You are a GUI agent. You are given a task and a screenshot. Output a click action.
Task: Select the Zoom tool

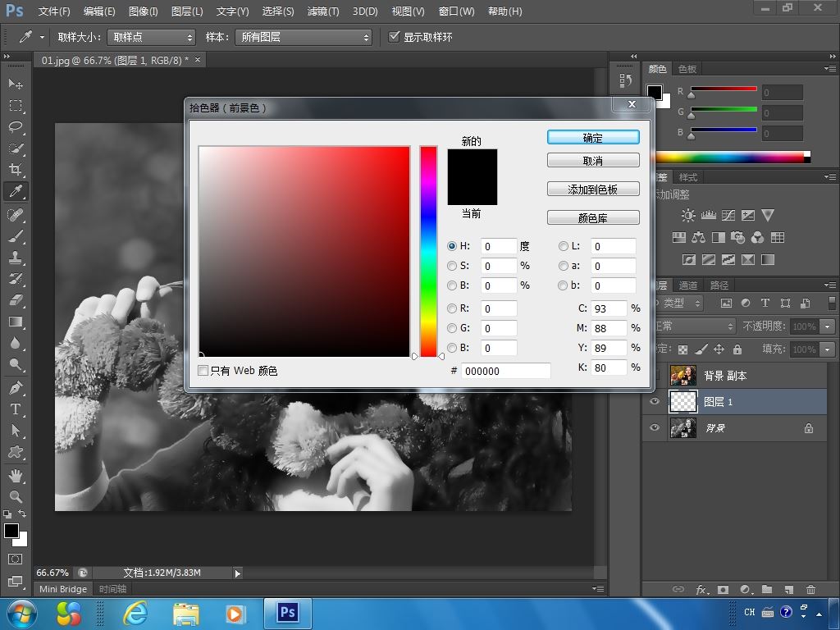tap(16, 496)
